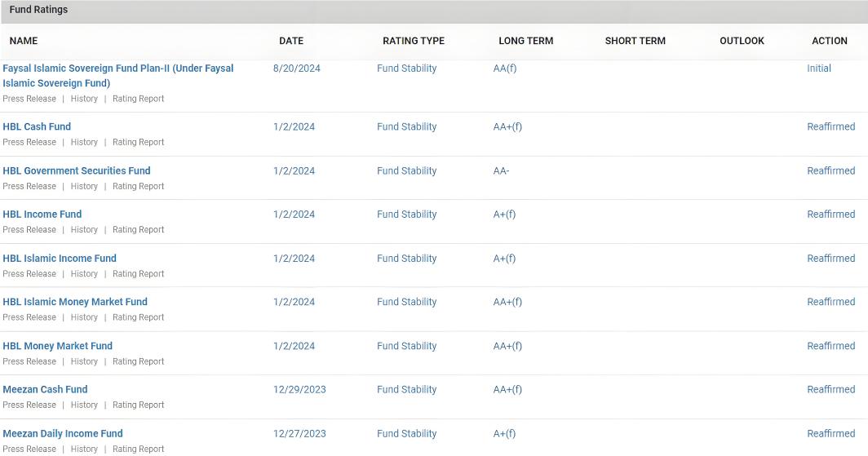Open Rating Report for Faysal Islamic Sovereign Fund
The height and width of the screenshot is (456, 868).
(139, 99)
